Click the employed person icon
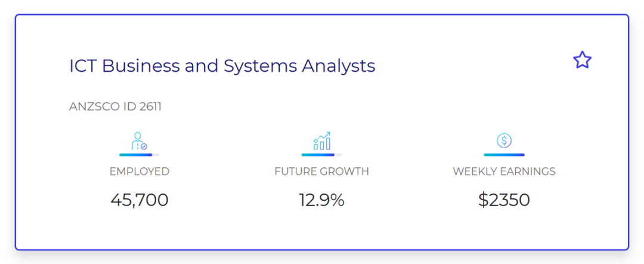The height and width of the screenshot is (264, 644). click(x=139, y=140)
